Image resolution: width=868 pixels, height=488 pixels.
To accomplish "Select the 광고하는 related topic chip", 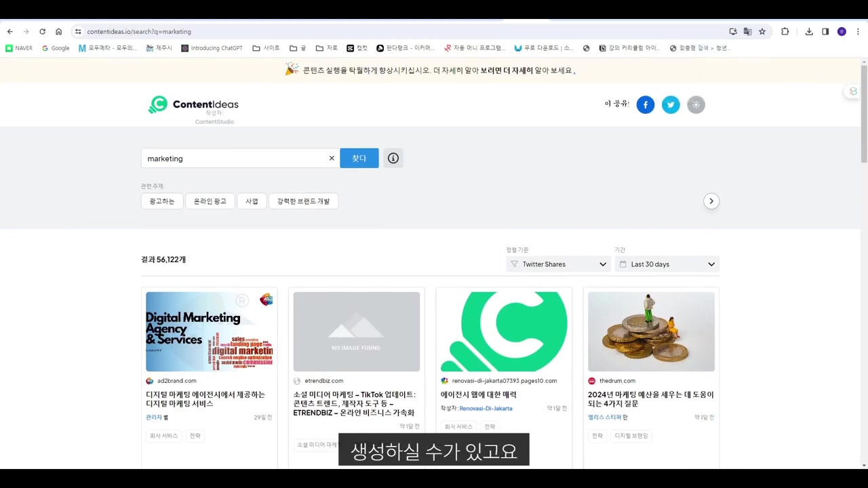I will pyautogui.click(x=162, y=201).
